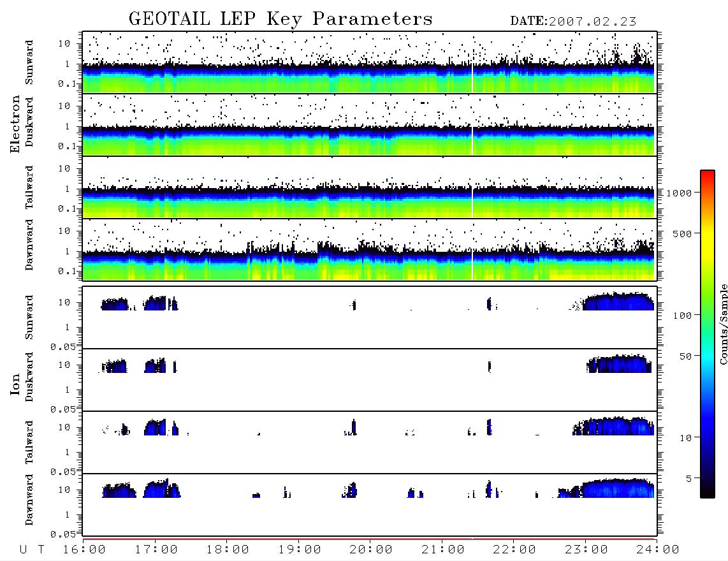
Task: Select the Electron Dawnward panel label
Action: (29, 245)
